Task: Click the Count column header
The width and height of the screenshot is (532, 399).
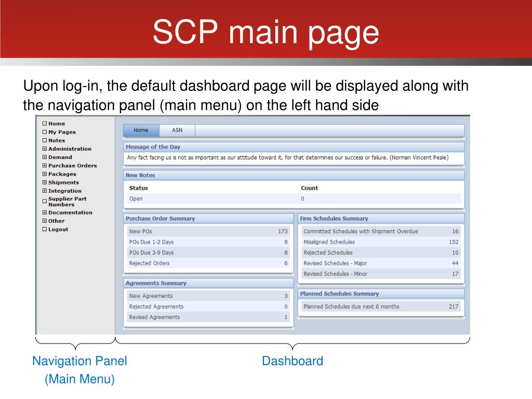Action: point(310,188)
